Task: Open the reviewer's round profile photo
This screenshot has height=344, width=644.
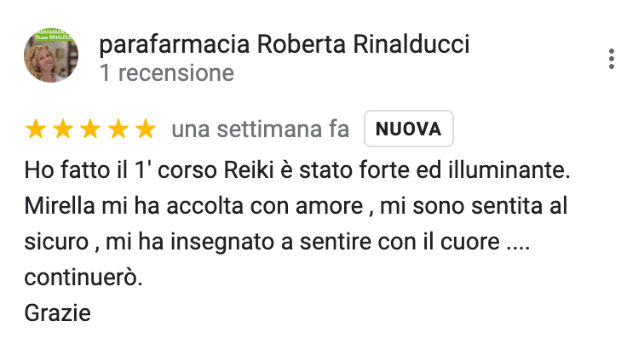Action: 51,55
